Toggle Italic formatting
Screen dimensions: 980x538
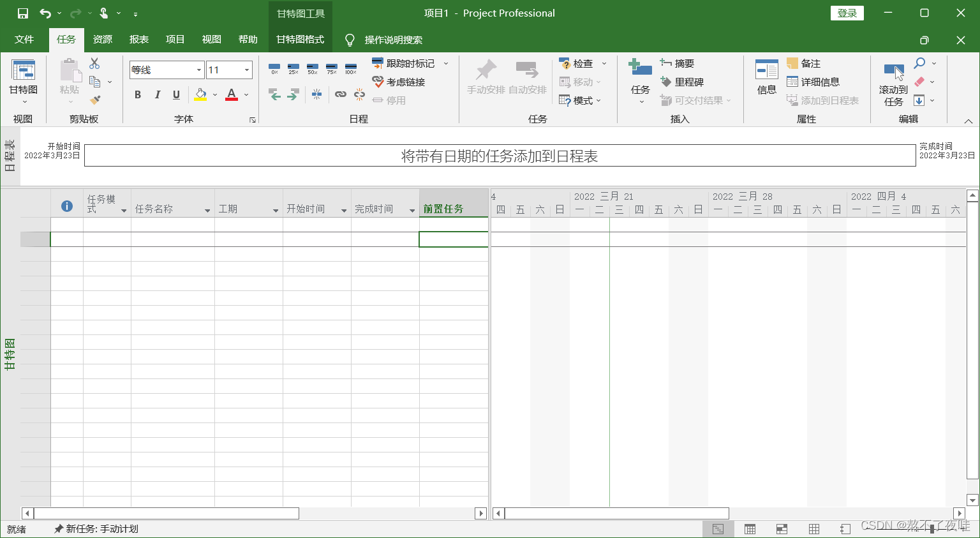click(x=157, y=94)
